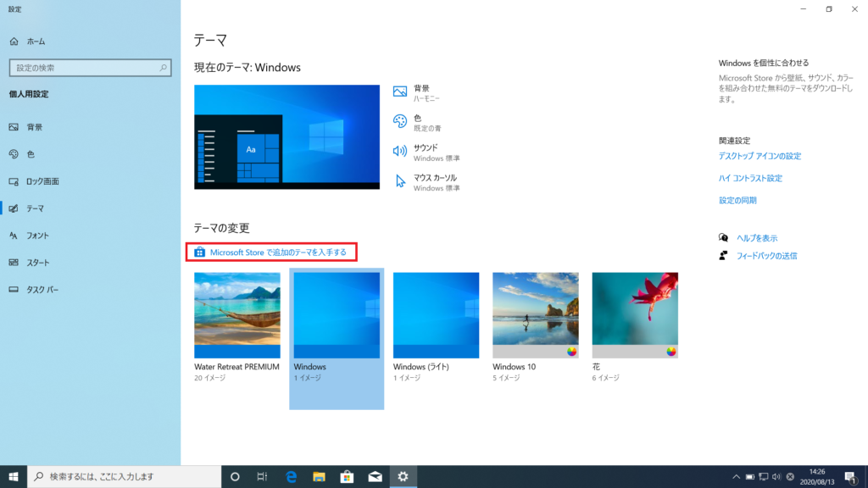Viewport: 868px width, 488px height.
Task: Open mouse cursor icon (マウス カーソル)
Action: (400, 181)
